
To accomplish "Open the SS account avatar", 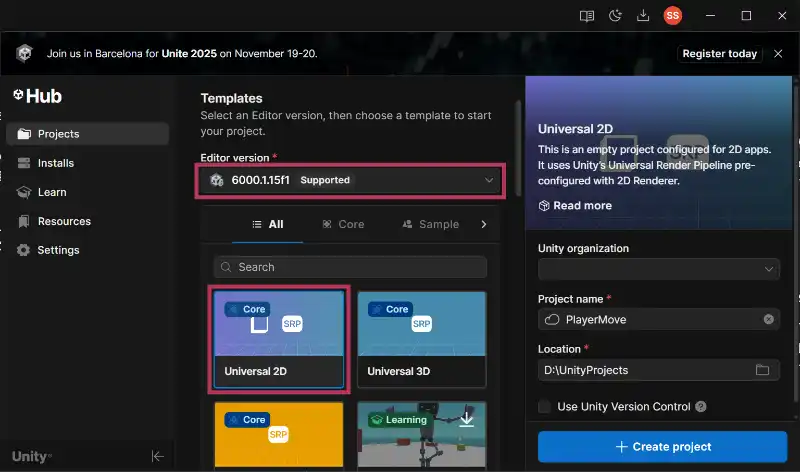I will click(673, 16).
